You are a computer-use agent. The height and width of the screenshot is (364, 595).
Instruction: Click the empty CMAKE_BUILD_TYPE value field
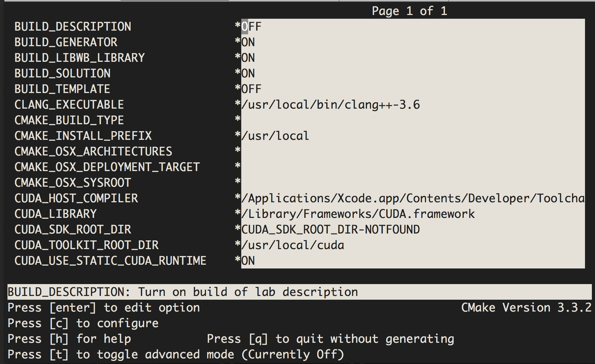point(281,120)
